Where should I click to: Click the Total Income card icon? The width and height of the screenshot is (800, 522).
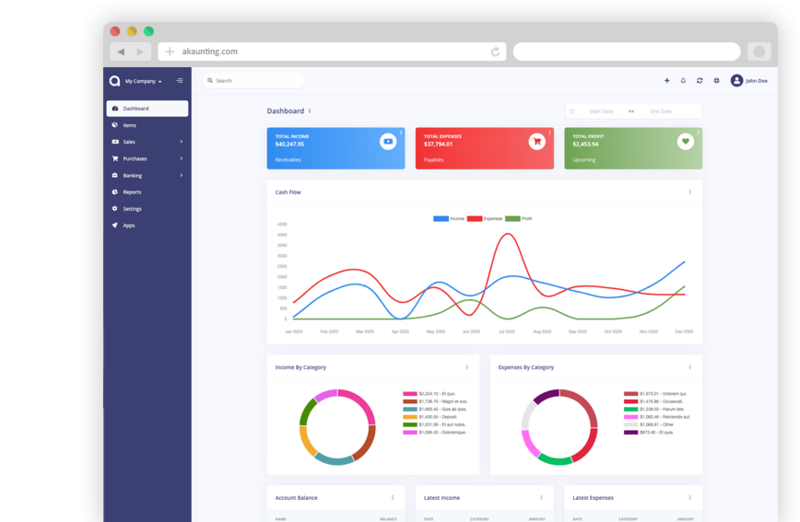pyautogui.click(x=388, y=142)
